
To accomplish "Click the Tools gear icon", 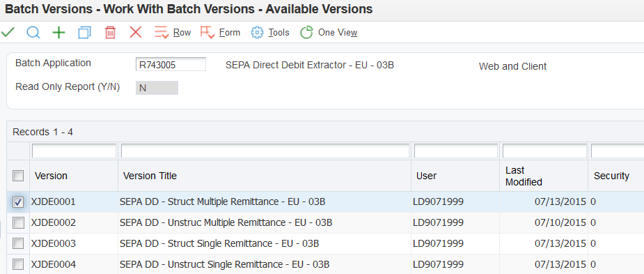I will tap(257, 33).
